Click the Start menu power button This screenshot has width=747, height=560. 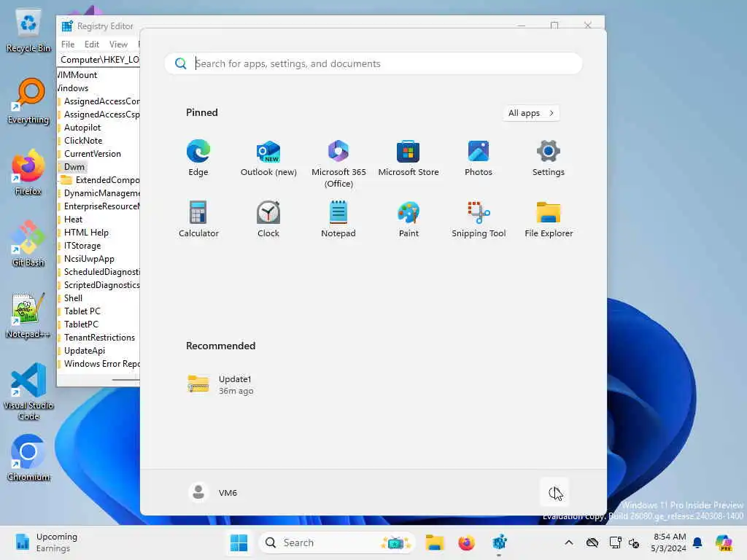click(554, 492)
